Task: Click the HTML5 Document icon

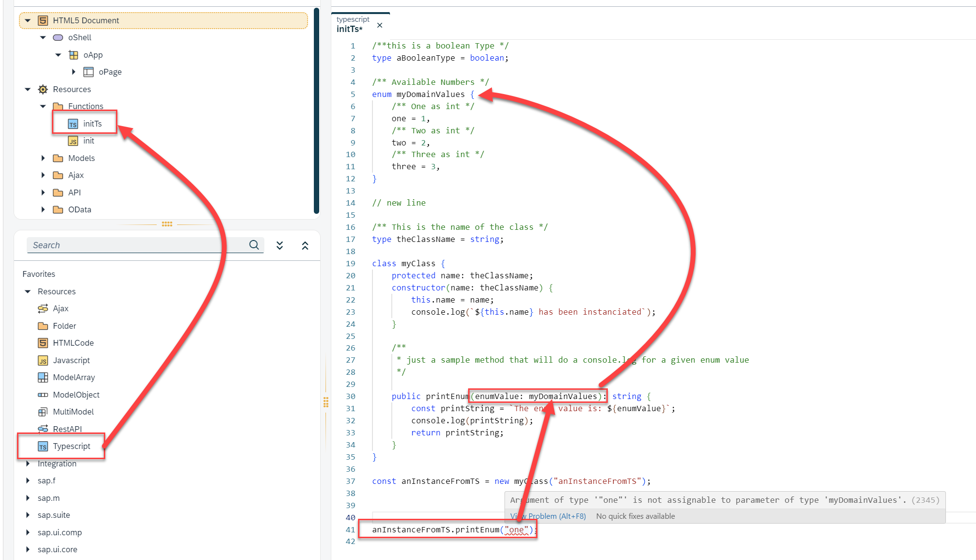Action: pyautogui.click(x=43, y=20)
